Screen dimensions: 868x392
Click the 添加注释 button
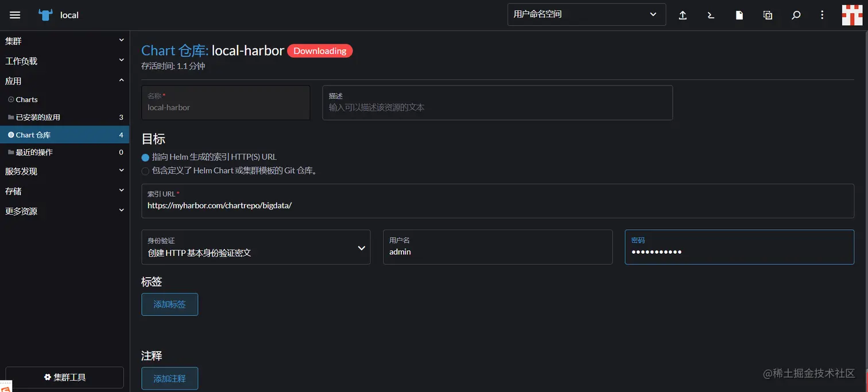(170, 379)
